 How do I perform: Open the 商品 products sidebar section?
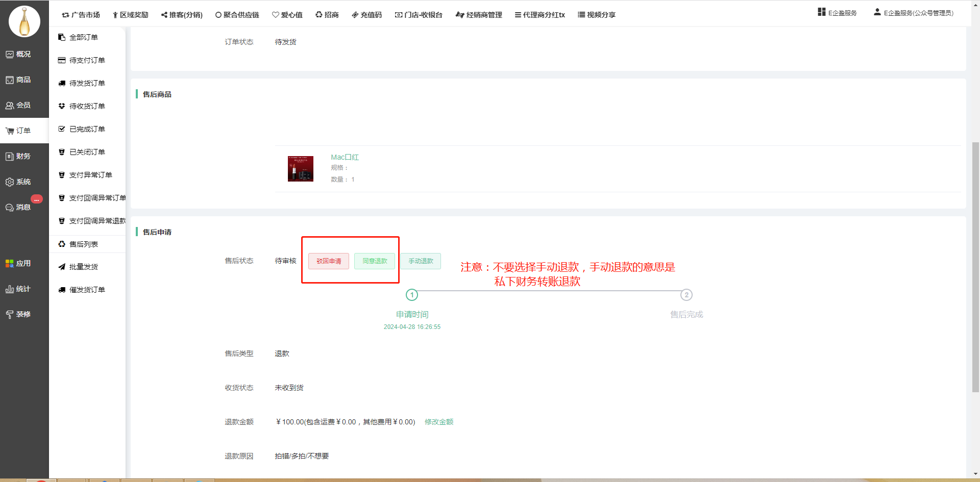click(18, 80)
